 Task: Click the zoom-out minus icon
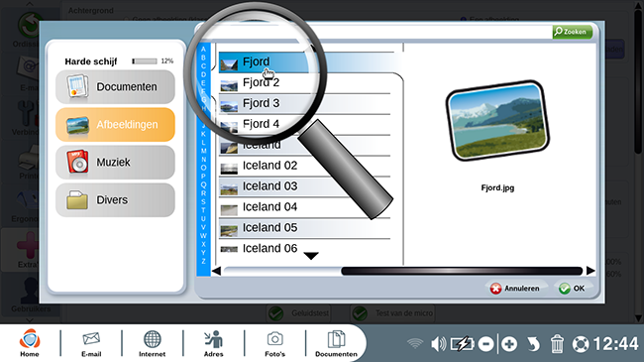(x=485, y=344)
